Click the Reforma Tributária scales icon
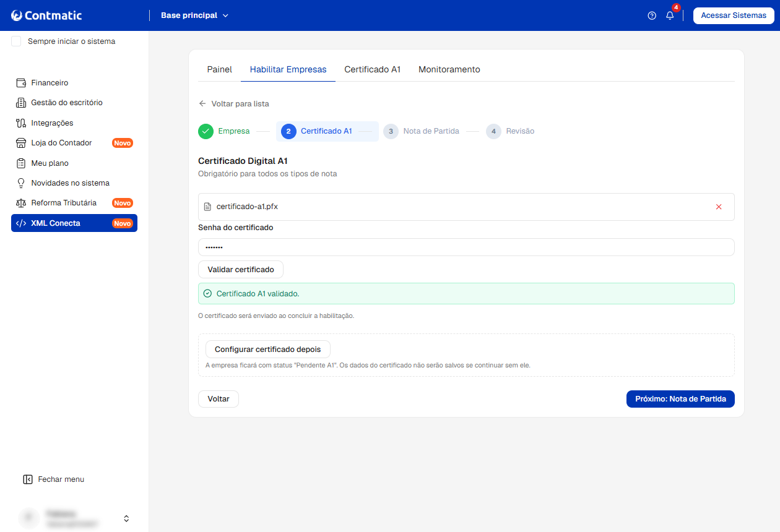The image size is (780, 532). point(21,203)
